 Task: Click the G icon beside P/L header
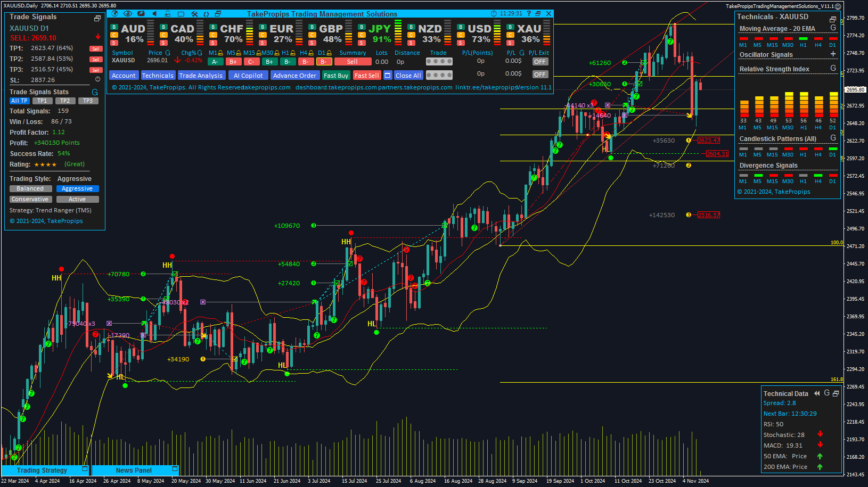[x=522, y=53]
